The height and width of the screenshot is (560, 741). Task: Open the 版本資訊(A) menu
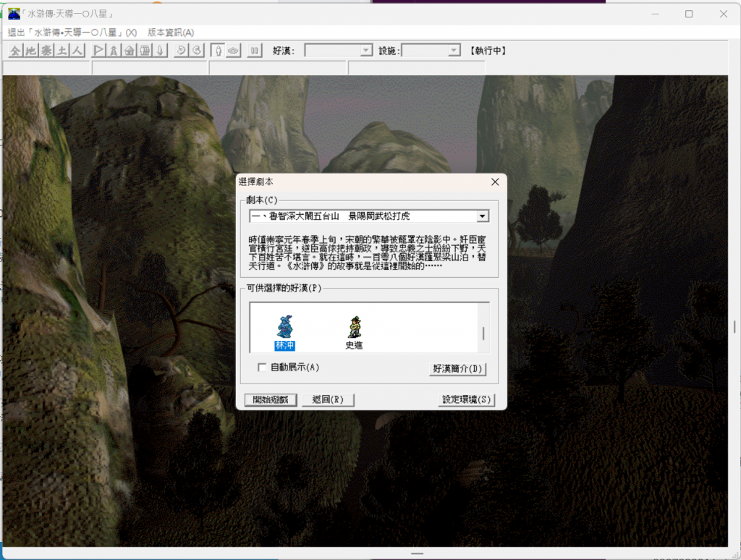[x=171, y=33]
